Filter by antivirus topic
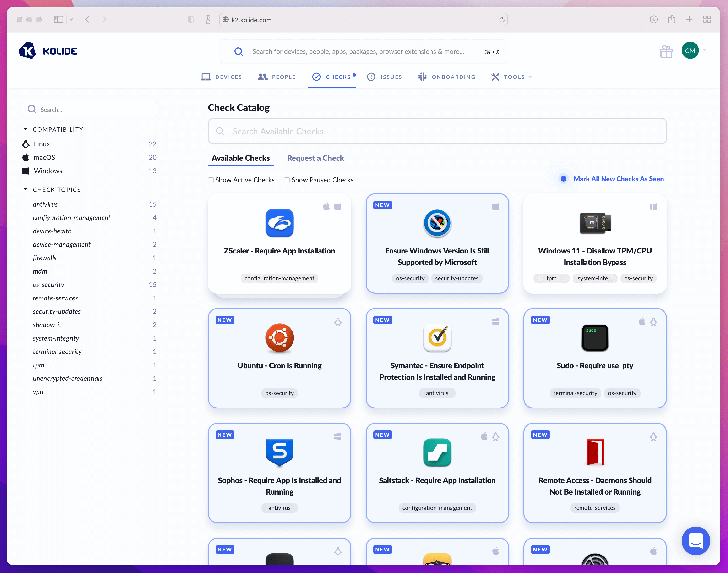This screenshot has width=728, height=573. tap(45, 204)
